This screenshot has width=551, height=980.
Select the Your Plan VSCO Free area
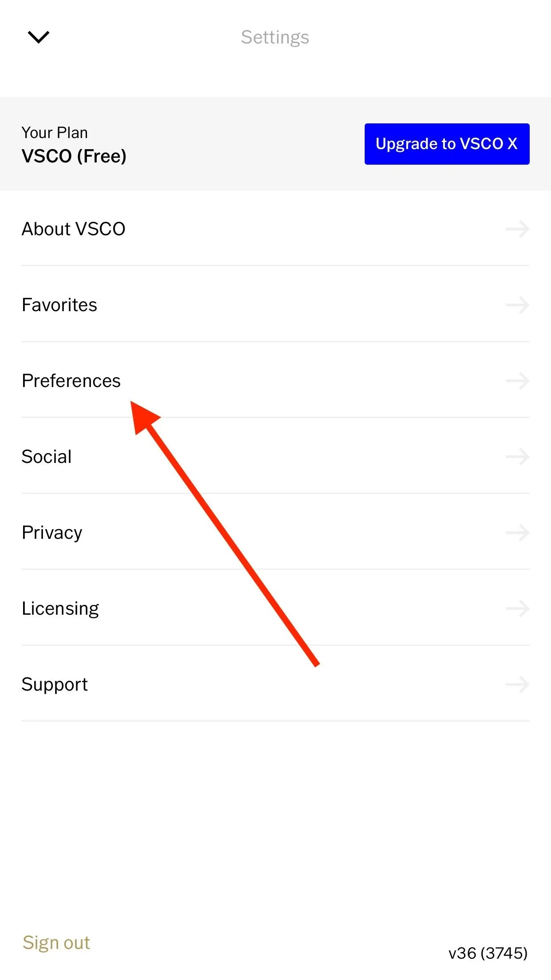74,144
